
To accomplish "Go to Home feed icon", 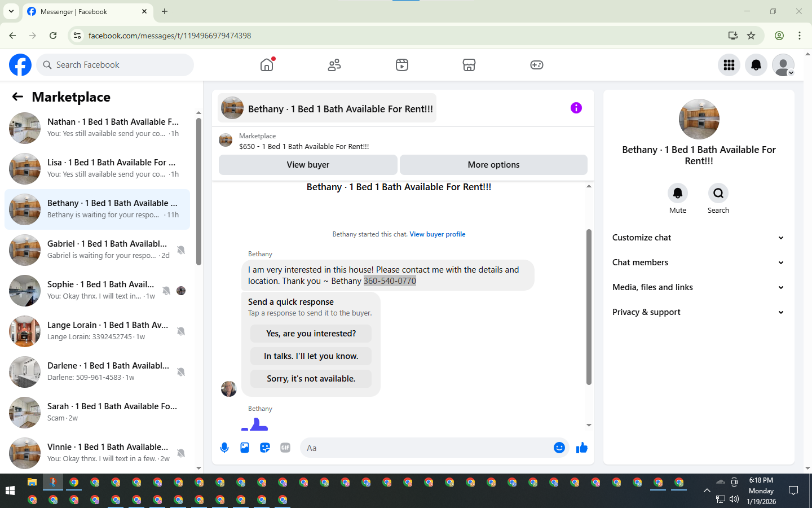I will coord(267,65).
